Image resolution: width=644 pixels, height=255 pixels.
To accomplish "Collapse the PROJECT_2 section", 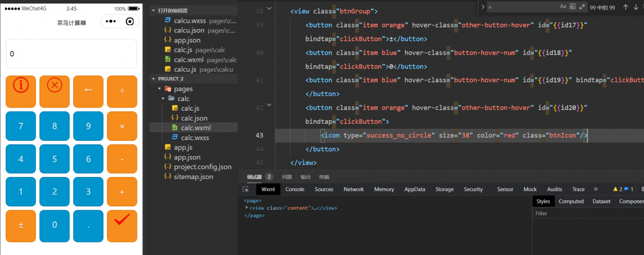I will coord(153,79).
